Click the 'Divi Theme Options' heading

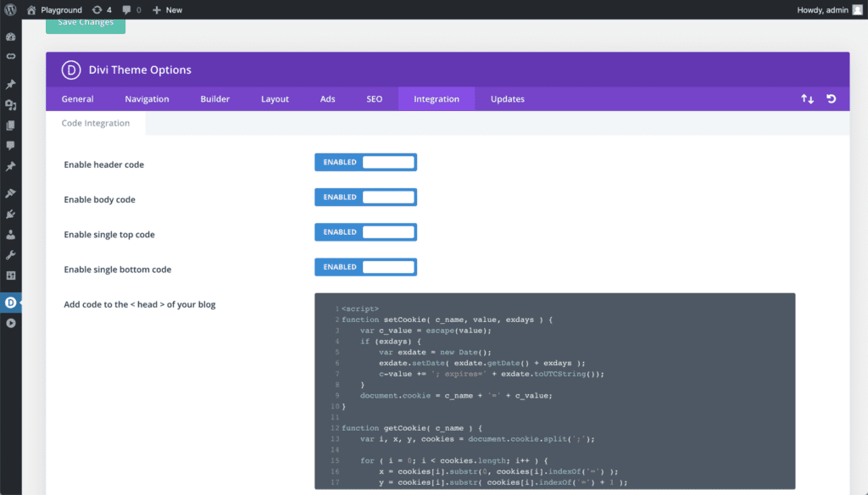coord(140,70)
